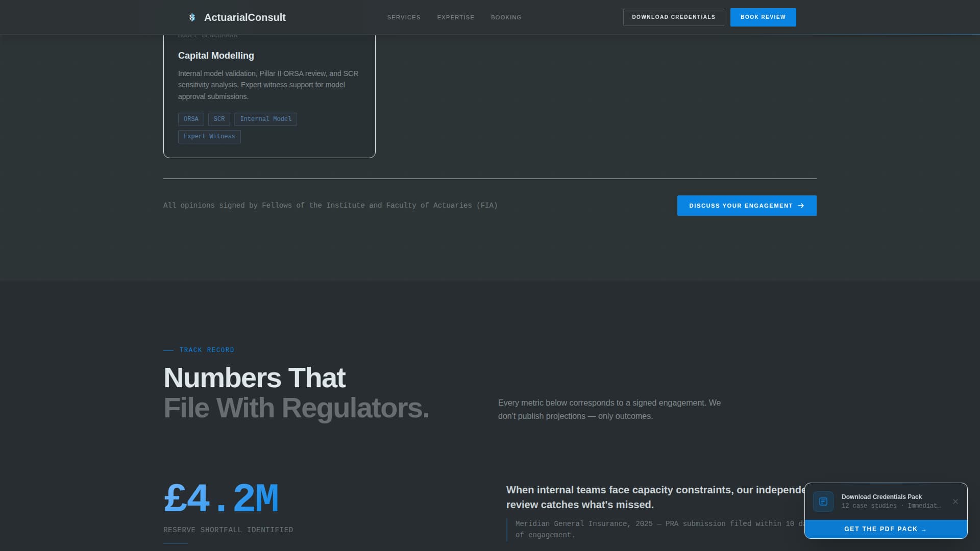Screen dimensions: 980x551
Task: Open the SERVICES menu
Action: coord(403,17)
